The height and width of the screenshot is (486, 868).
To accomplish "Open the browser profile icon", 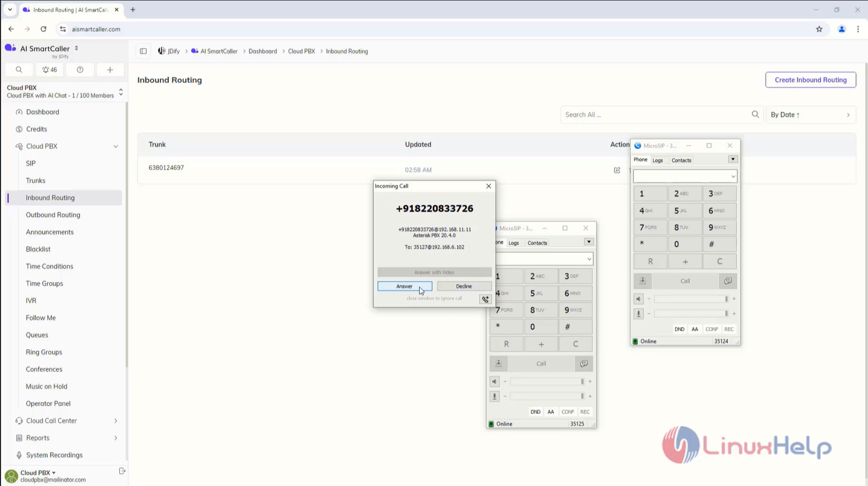I will coord(841,29).
